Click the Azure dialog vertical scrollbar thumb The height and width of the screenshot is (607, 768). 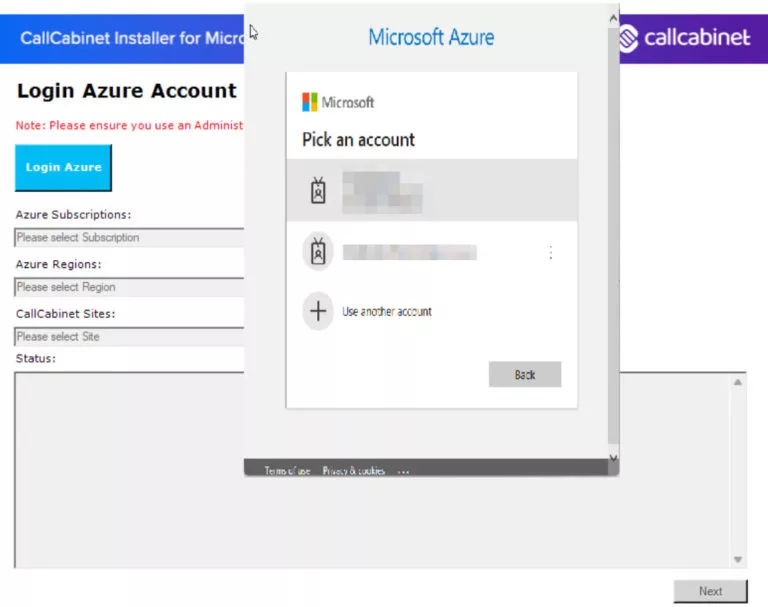(x=613, y=235)
